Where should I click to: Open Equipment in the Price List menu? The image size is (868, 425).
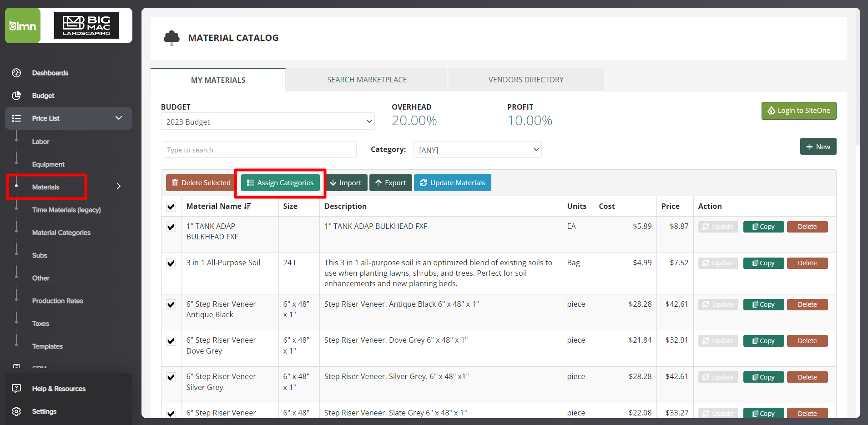tap(48, 164)
